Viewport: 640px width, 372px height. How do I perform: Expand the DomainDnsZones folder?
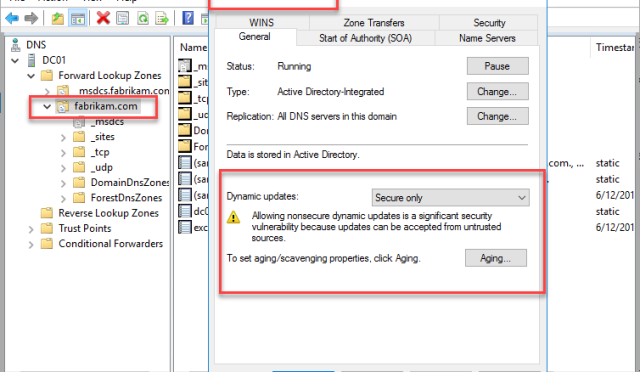[63, 183]
